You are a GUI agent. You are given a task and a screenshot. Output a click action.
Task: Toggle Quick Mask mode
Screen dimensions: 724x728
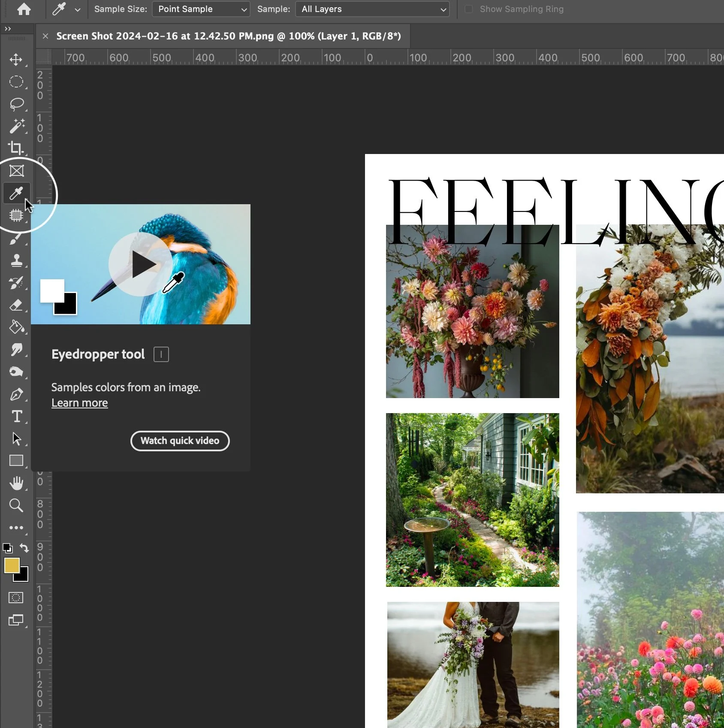(16, 598)
